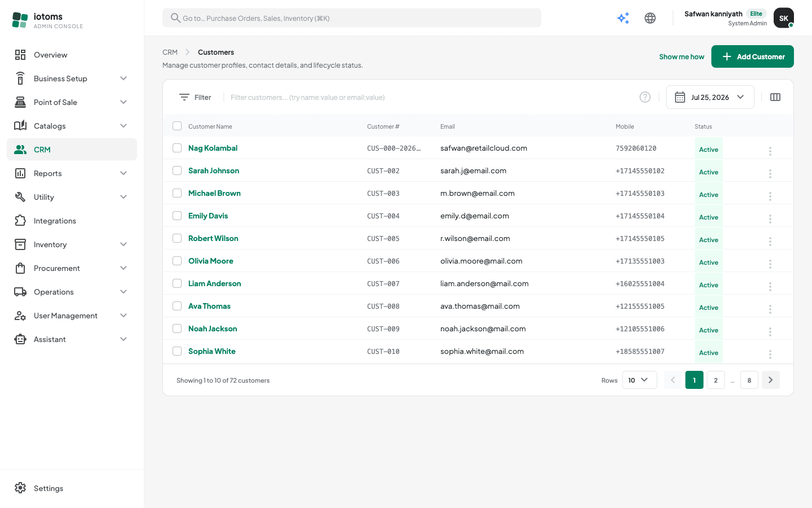Image resolution: width=812 pixels, height=508 pixels.
Task: Click the Overview dashboard icon
Action: (20, 55)
